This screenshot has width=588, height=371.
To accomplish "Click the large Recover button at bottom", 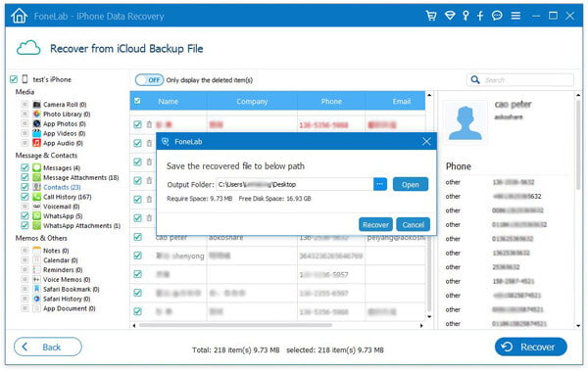I will pyautogui.click(x=530, y=347).
